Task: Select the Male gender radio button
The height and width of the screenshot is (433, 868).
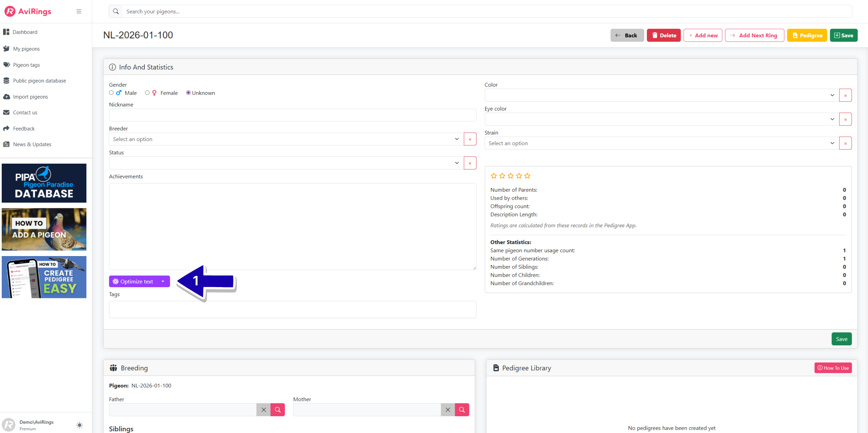Action: pyautogui.click(x=111, y=93)
